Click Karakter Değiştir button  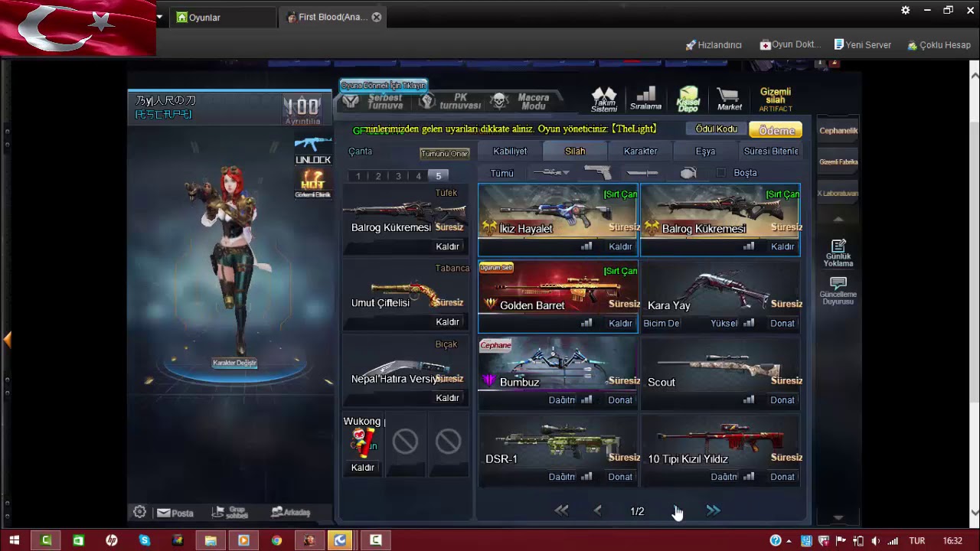[234, 363]
